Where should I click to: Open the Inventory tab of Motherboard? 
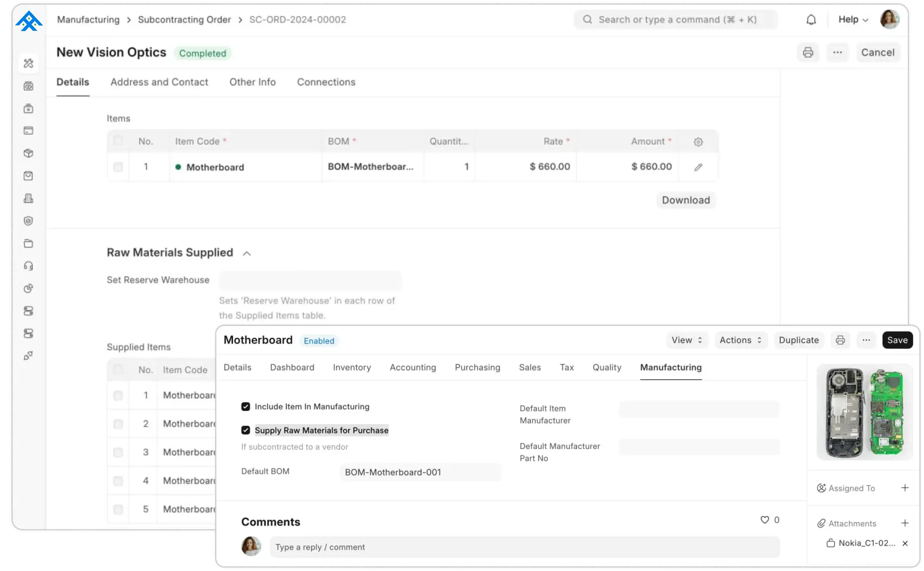[x=352, y=367]
